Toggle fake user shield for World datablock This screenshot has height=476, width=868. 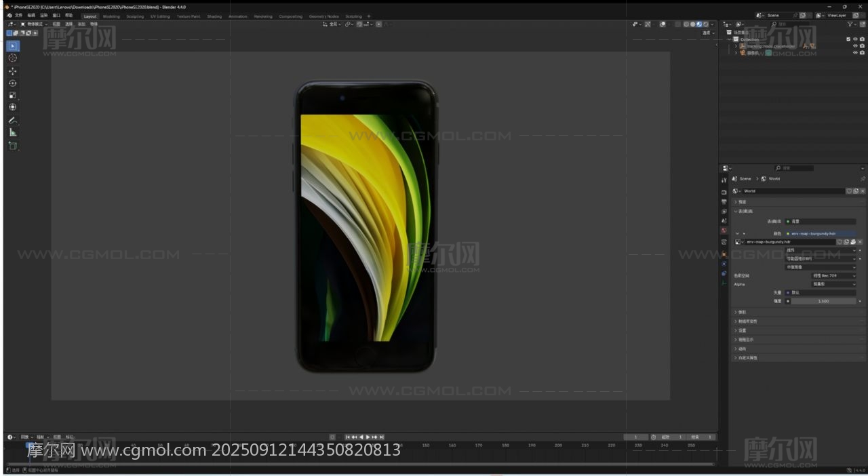click(x=849, y=191)
